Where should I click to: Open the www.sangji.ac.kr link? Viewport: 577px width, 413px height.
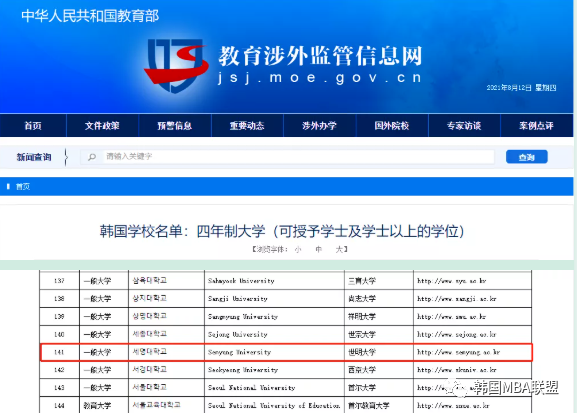(x=457, y=299)
